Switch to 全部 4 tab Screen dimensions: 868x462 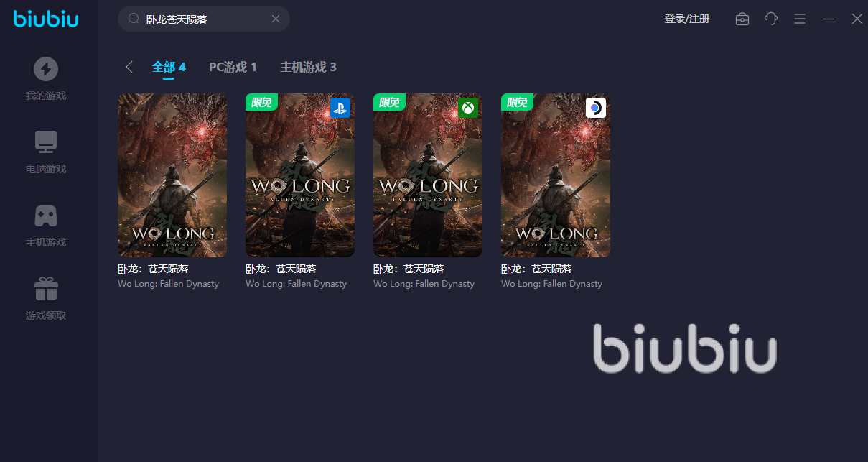point(169,67)
